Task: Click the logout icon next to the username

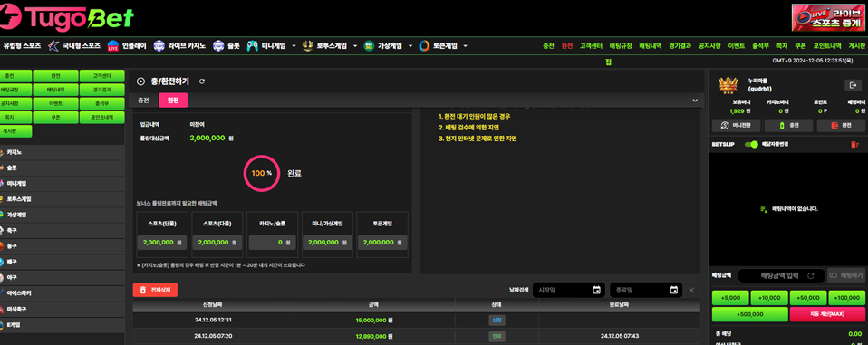Action: click(x=853, y=85)
